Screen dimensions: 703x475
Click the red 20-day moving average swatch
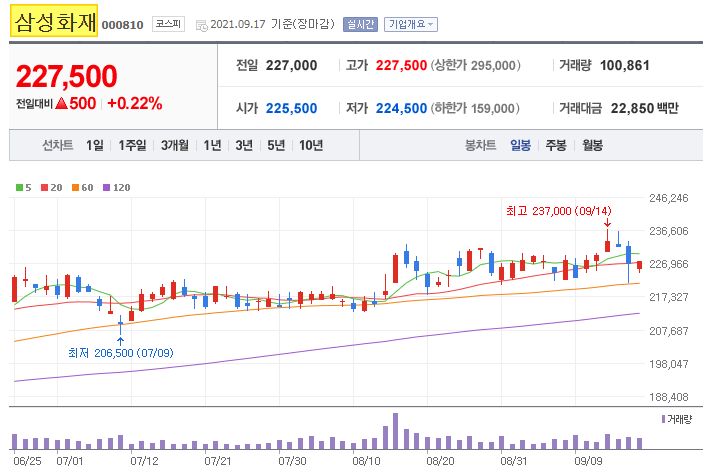click(44, 187)
